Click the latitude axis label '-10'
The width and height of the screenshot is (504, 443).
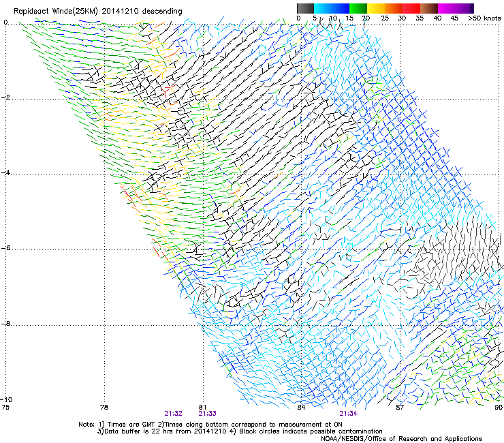[7, 399]
